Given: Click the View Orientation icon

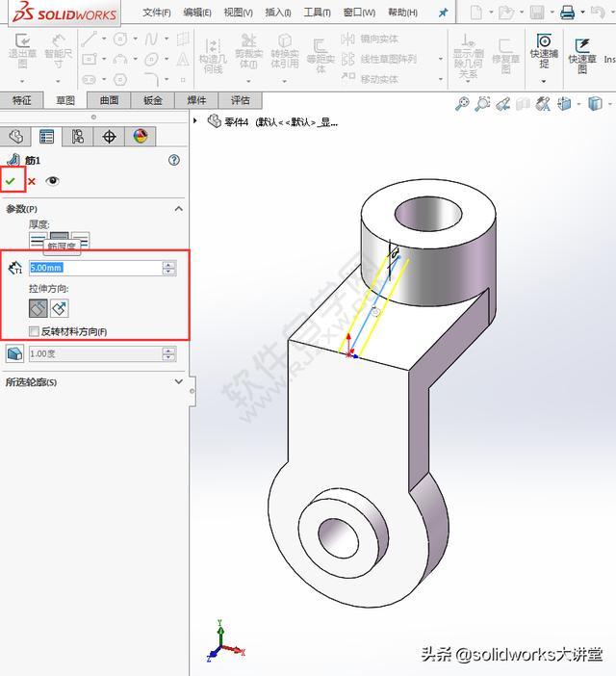Looking at the screenshot, I should (x=564, y=104).
